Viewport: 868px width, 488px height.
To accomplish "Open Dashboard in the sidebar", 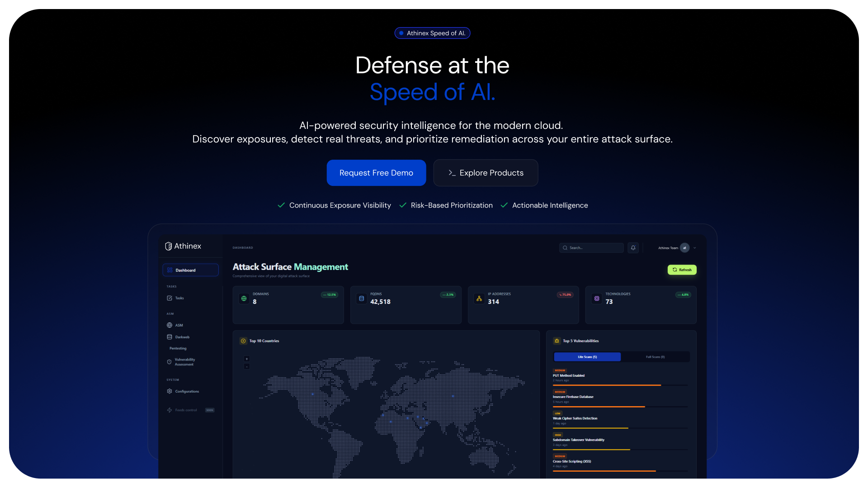I will pyautogui.click(x=190, y=270).
